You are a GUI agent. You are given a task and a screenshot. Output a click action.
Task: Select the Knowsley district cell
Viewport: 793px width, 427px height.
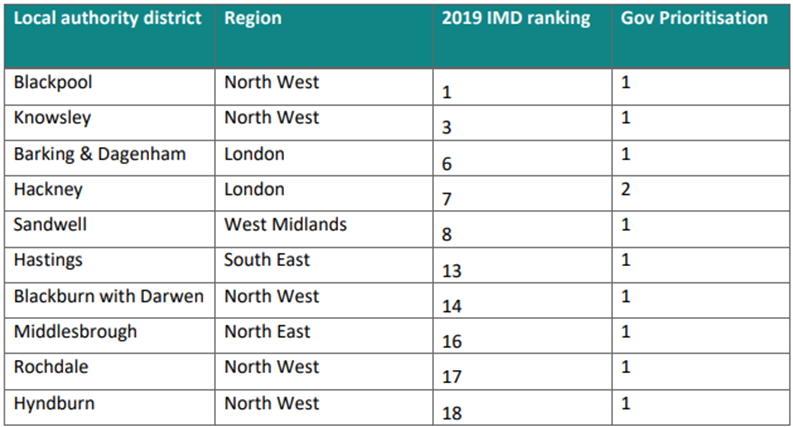click(52, 118)
